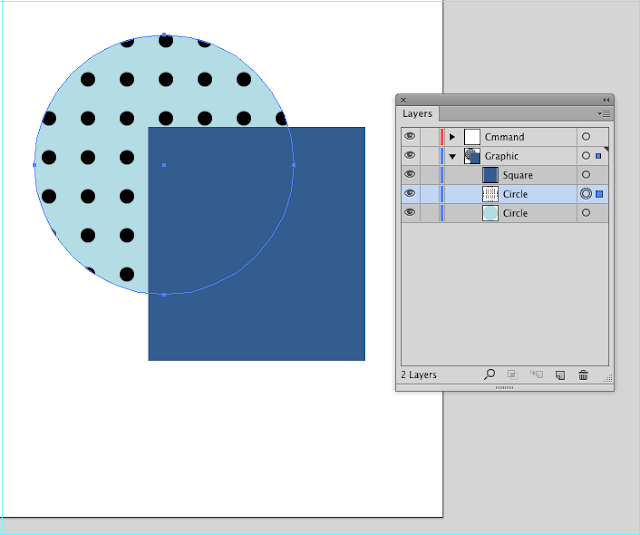Close the Layers panel with the x icon
This screenshot has height=535, width=640.
(x=403, y=100)
